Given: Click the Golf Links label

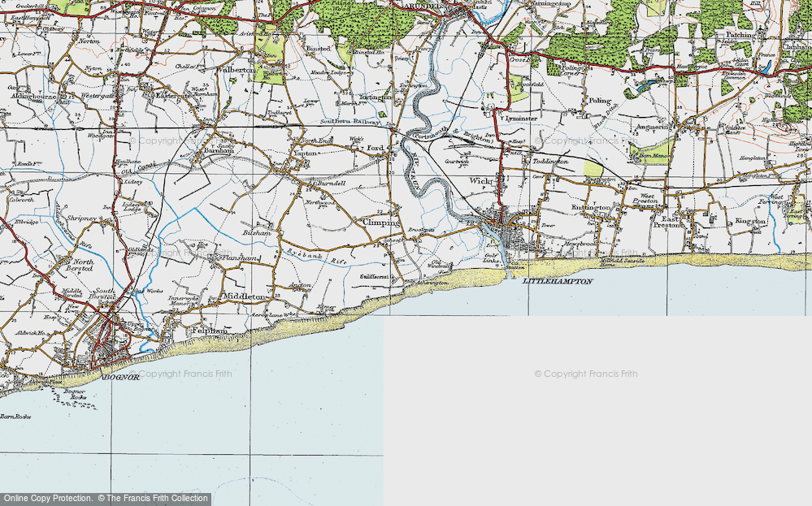Looking at the screenshot, I should pos(492,257).
